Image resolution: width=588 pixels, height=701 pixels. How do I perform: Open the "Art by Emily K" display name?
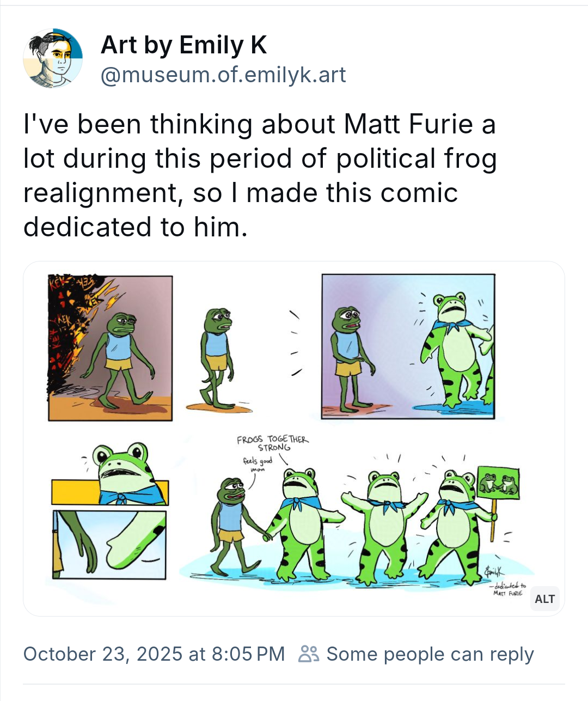click(183, 45)
